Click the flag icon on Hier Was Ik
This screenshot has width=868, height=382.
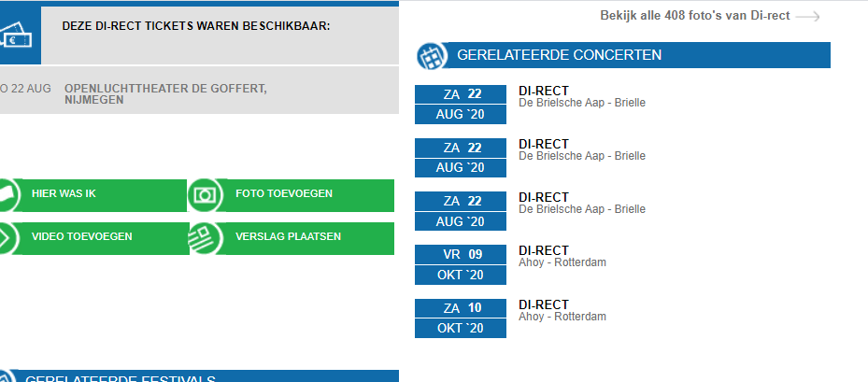(x=6, y=195)
